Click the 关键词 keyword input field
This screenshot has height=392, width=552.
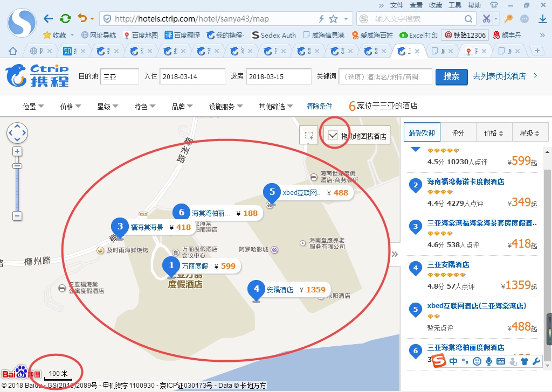tap(385, 76)
